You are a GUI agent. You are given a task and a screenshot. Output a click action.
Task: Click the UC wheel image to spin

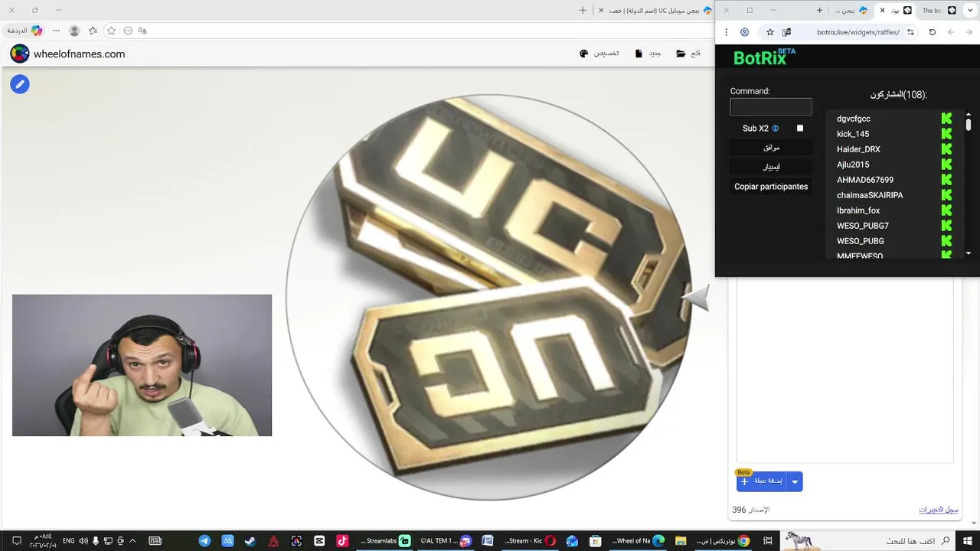point(488,297)
